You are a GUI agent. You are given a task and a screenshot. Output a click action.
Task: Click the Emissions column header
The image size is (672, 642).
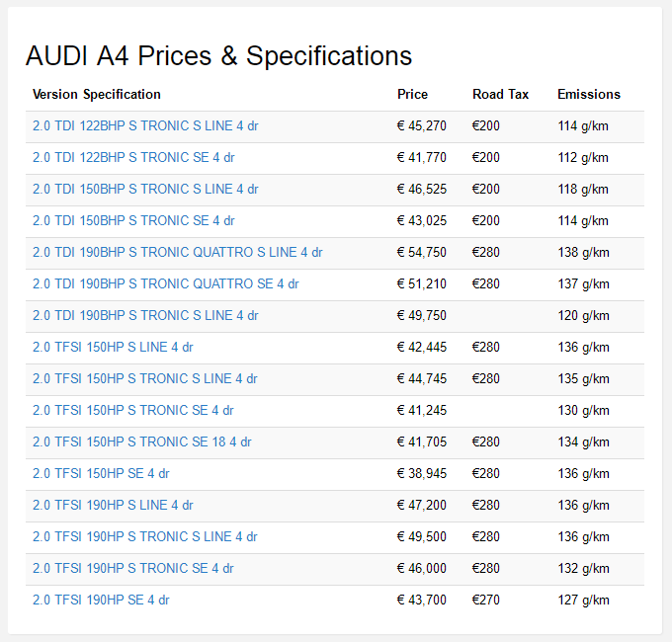[589, 95]
